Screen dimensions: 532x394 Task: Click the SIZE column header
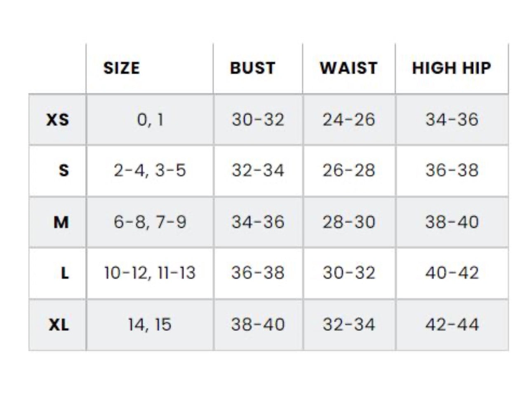click(121, 68)
